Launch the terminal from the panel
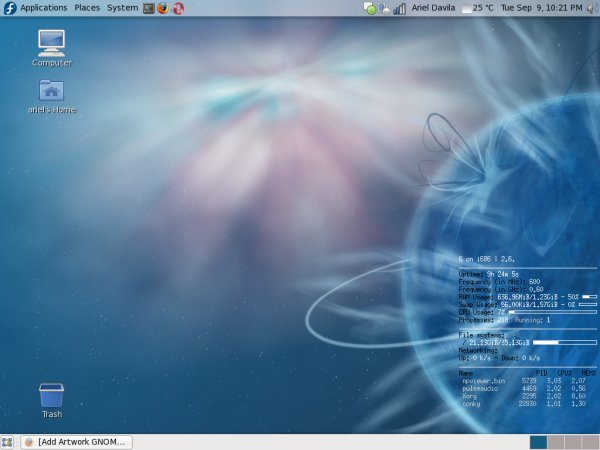Viewport: 600px width, 450px height. click(148, 8)
